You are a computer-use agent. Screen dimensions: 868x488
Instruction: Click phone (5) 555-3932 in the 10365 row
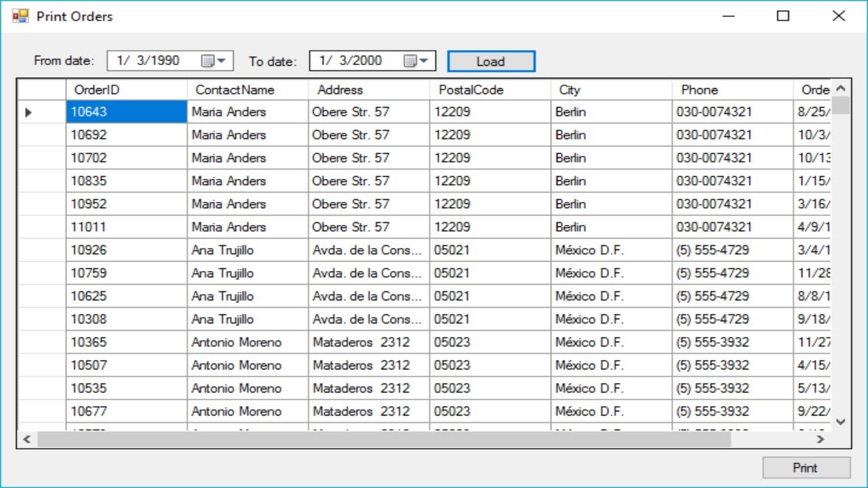733,342
